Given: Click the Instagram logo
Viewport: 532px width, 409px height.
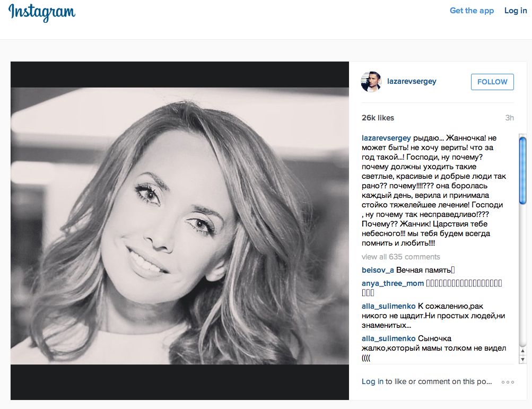Looking at the screenshot, I should pos(42,13).
